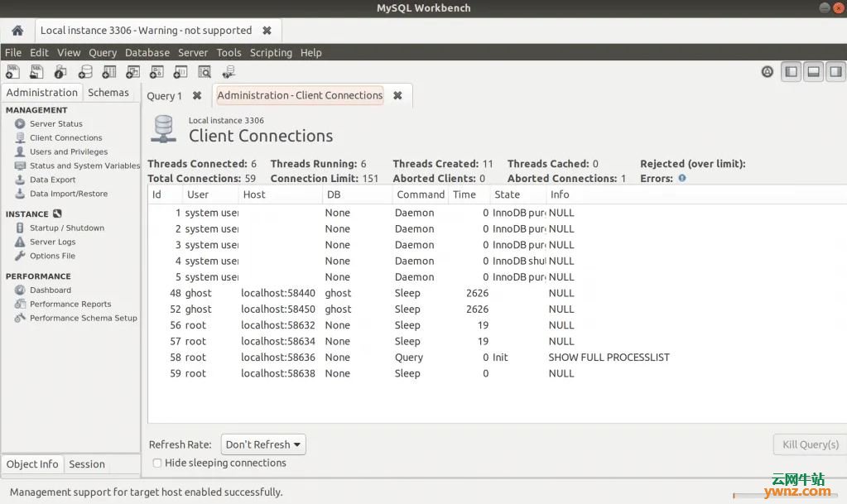Click the Options File wrench icon
The height and width of the screenshot is (504, 847).
[x=20, y=256]
